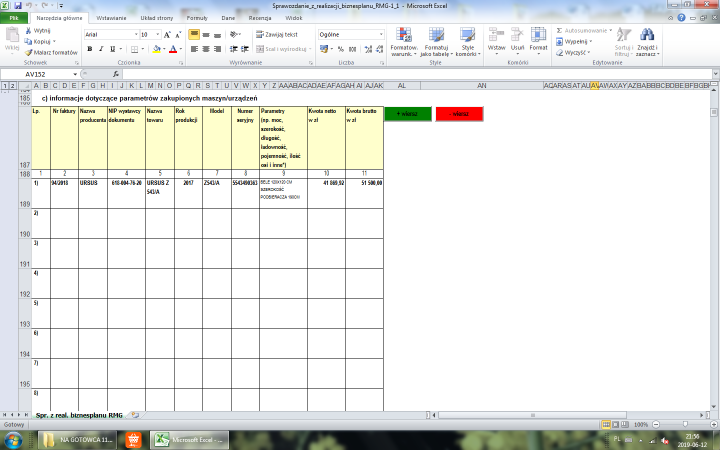Click the Wstaw cells icon
This screenshot has width=720, height=450.
(496, 38)
